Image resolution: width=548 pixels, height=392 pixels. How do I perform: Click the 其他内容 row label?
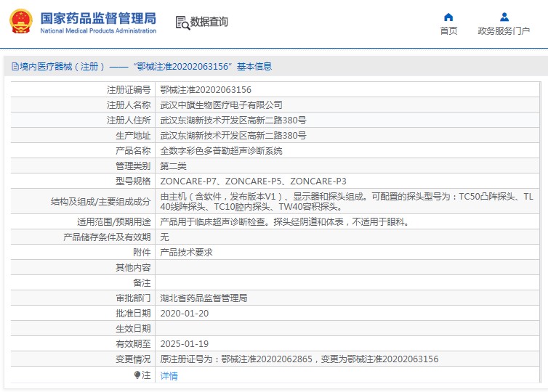point(133,267)
